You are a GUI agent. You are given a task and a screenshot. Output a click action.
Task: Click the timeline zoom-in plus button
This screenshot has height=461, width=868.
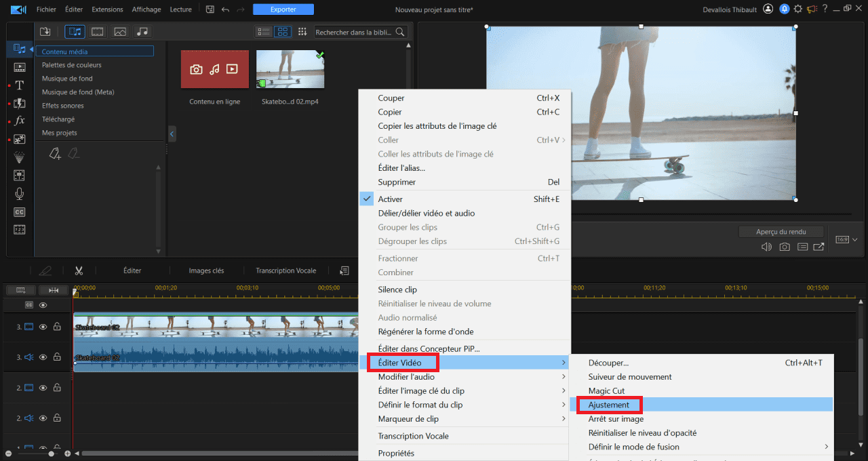click(68, 454)
